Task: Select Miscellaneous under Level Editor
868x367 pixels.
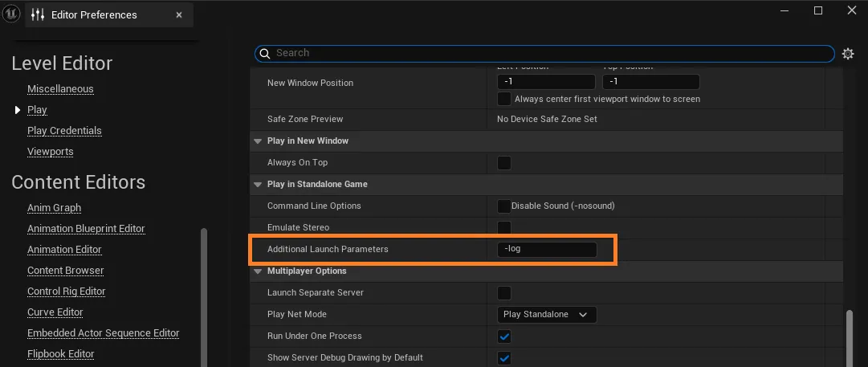Action: pyautogui.click(x=60, y=89)
